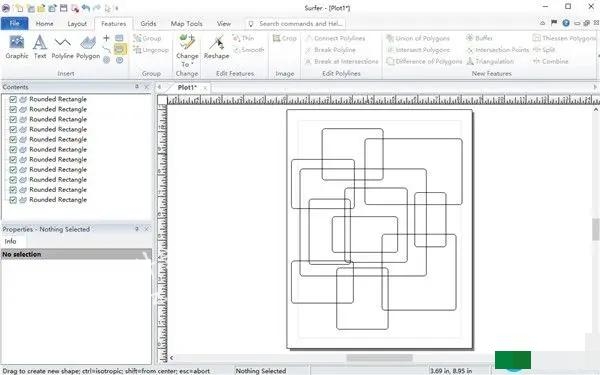Collapse the ribbon with the caret icon

543,23
